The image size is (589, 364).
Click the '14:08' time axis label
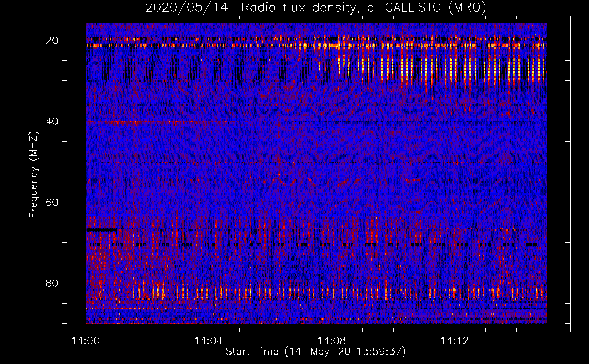click(x=332, y=341)
